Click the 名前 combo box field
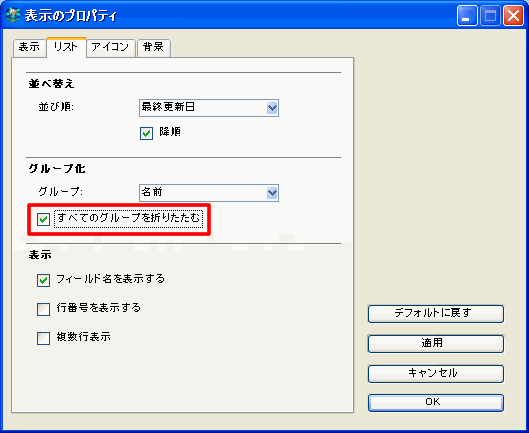This screenshot has width=529, height=433. pos(208,193)
